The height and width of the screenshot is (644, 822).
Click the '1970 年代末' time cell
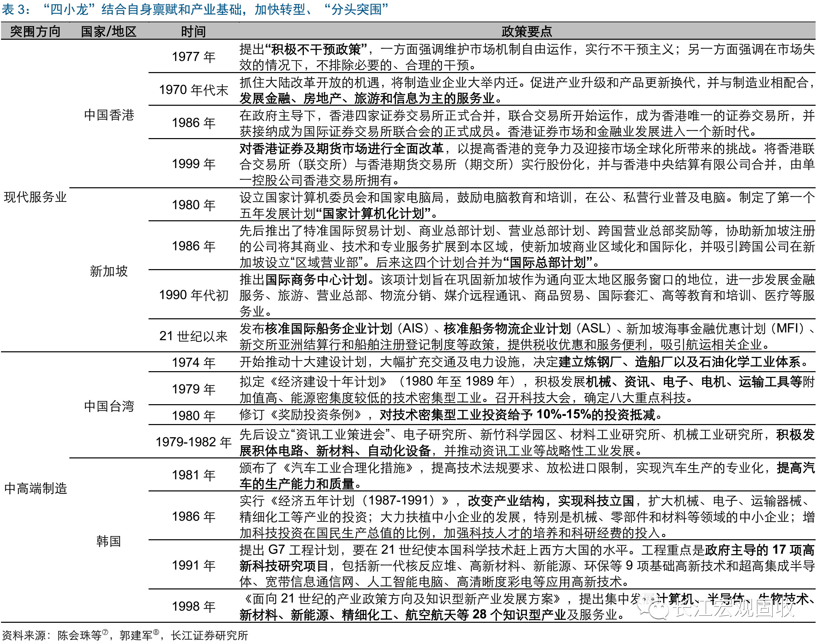[x=193, y=90]
